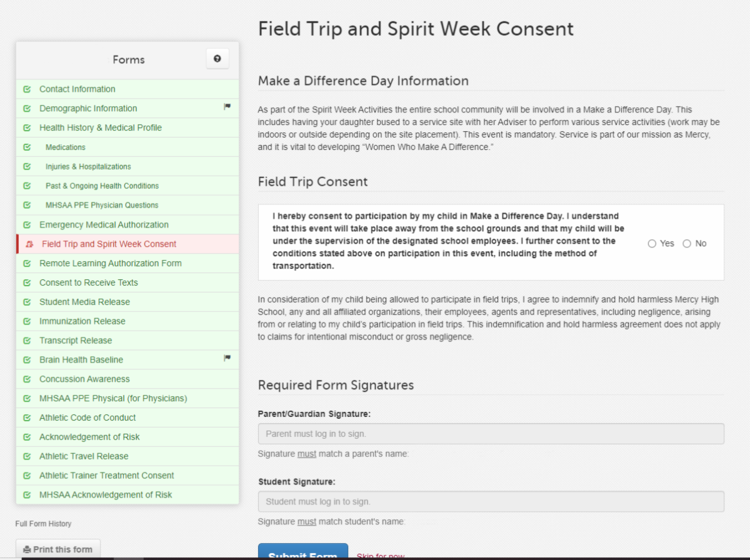Open Remote Learning Authorization Form
This screenshot has width=750, height=560.
(x=110, y=263)
